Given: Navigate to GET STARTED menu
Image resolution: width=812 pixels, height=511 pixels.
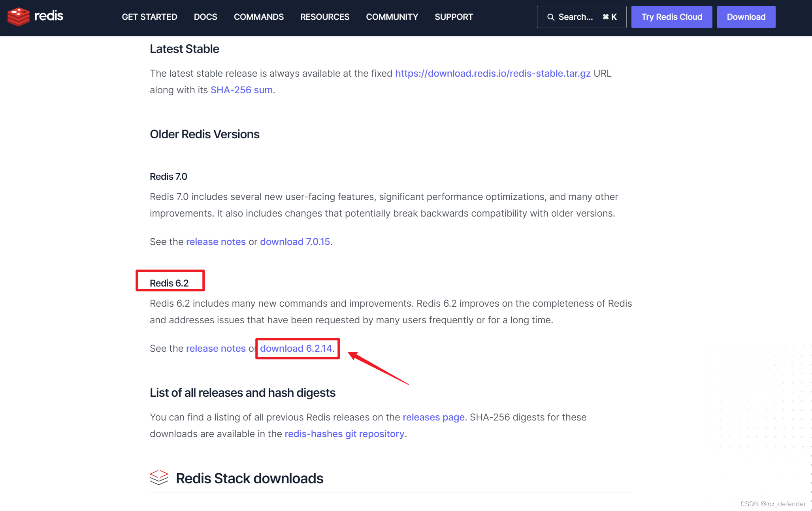Looking at the screenshot, I should (x=149, y=17).
